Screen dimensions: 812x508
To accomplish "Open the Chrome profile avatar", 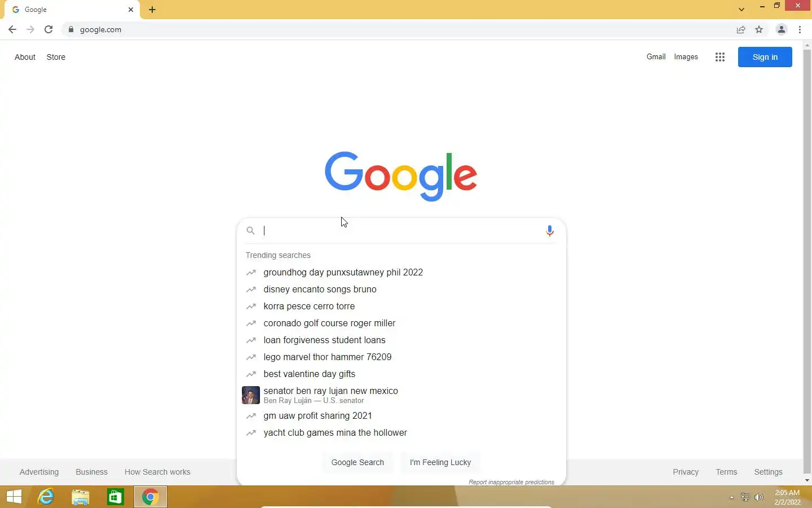I will 782,29.
